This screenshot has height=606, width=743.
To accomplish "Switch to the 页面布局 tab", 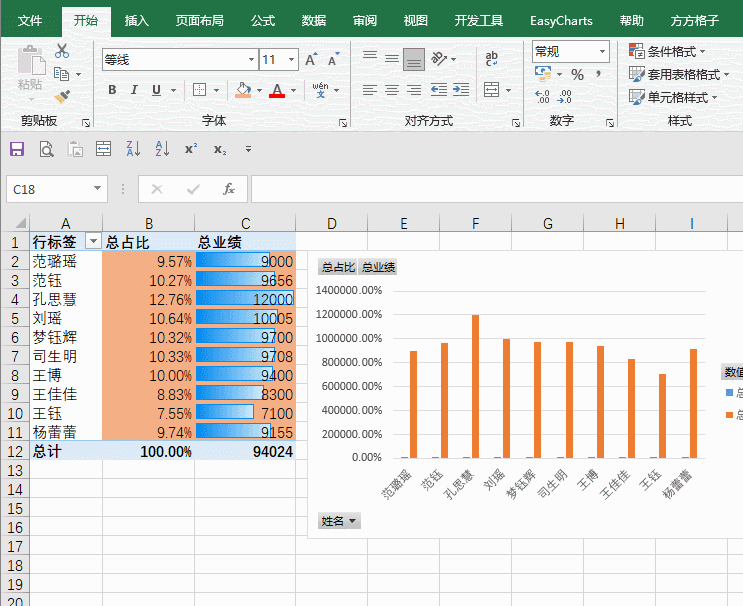I will point(199,20).
